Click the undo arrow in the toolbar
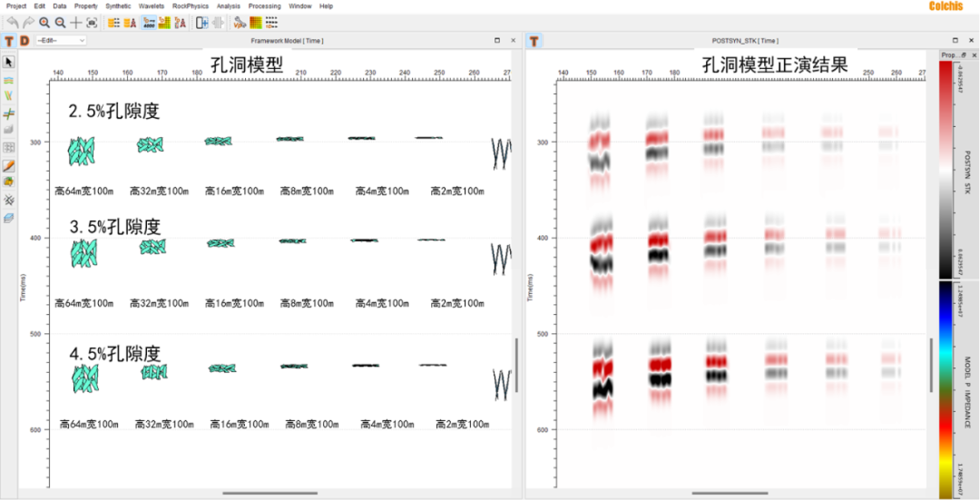 [13, 23]
